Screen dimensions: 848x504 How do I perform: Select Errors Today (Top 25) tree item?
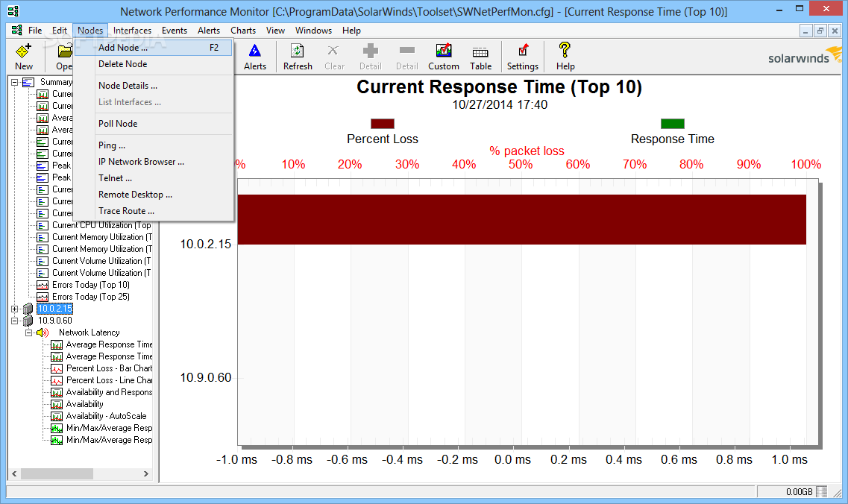[x=91, y=297]
